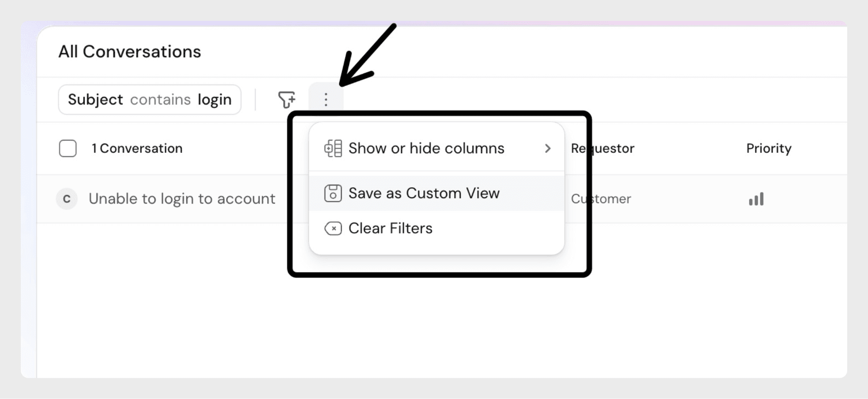
Task: Click the save disk icon for Custom View
Action: [x=333, y=193]
